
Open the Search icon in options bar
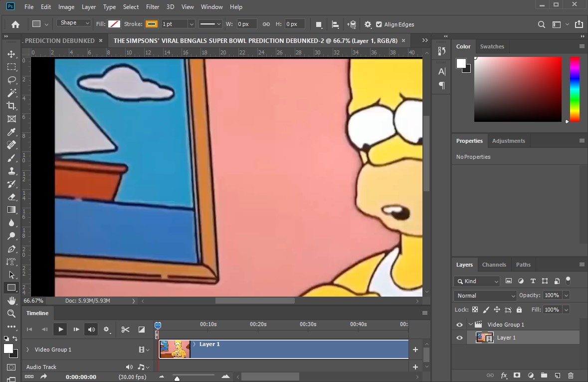click(x=541, y=24)
